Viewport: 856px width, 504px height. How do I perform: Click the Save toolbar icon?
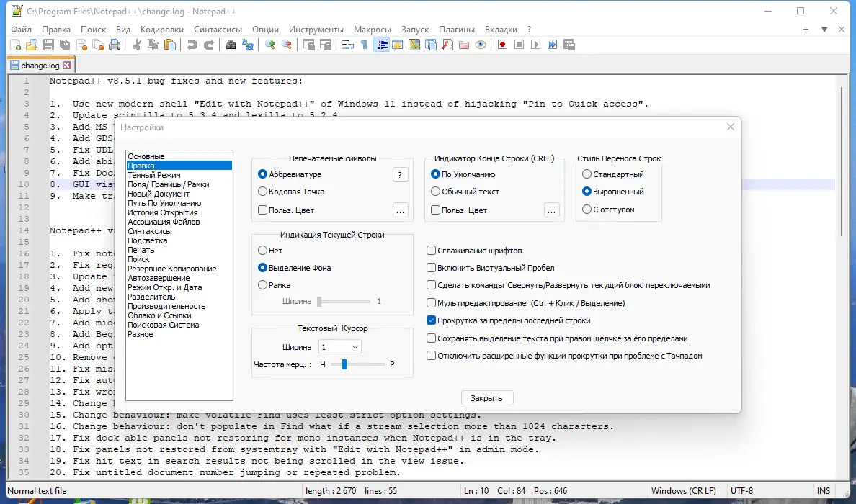click(x=48, y=45)
